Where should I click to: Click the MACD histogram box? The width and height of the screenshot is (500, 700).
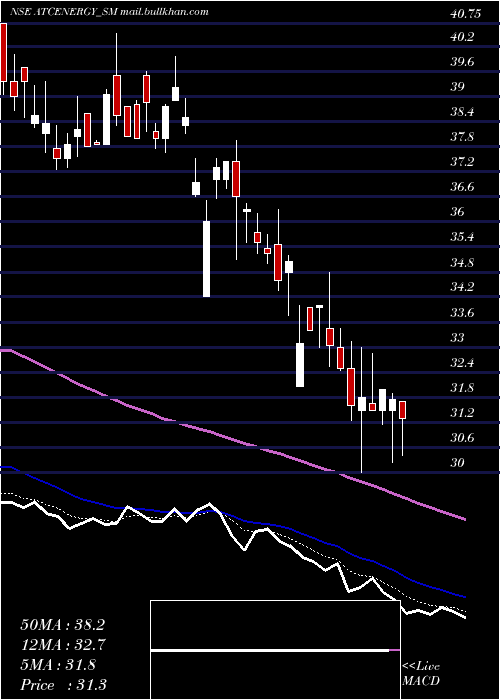275,650
